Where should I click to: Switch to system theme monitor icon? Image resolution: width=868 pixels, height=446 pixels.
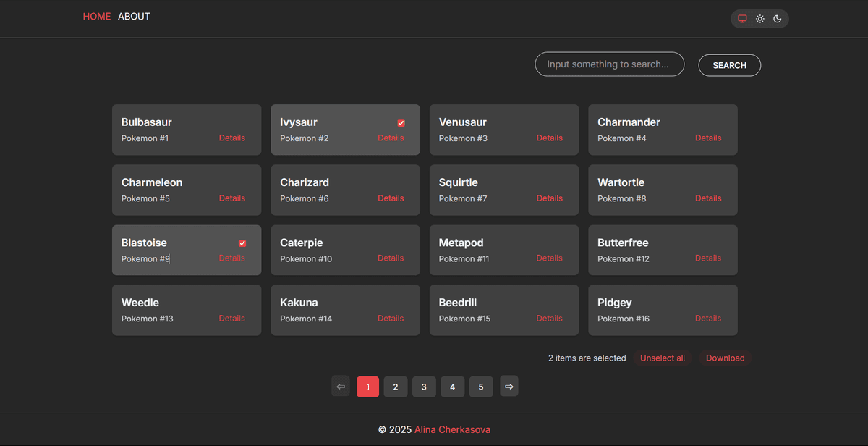pyautogui.click(x=742, y=19)
